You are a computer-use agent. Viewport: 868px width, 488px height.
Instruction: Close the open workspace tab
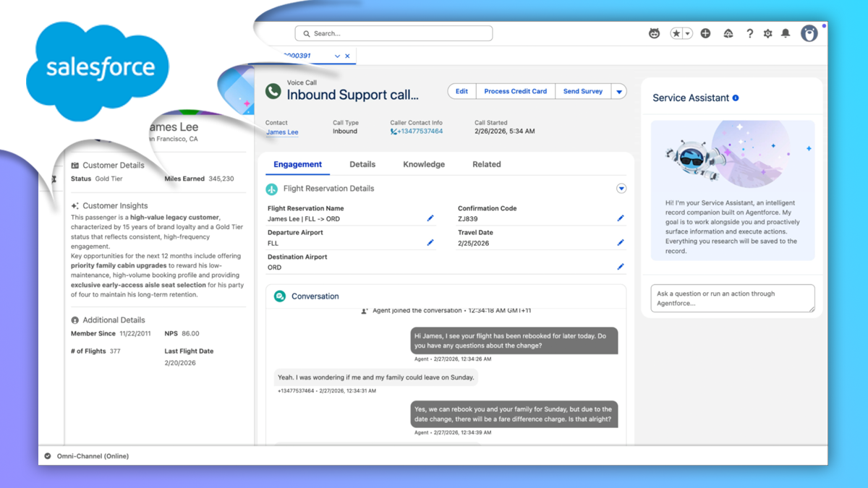[x=347, y=56]
